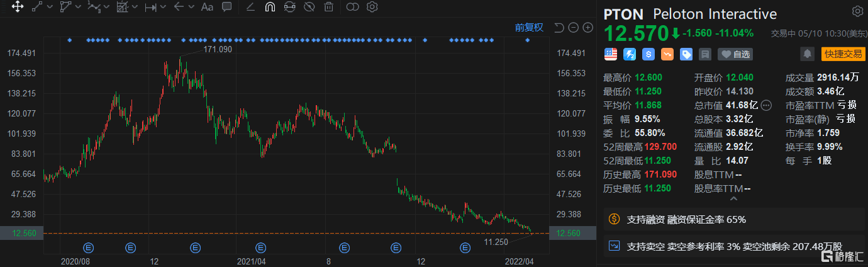Open chart settings gear in toolbar
The height and width of the screenshot is (267, 868).
[372, 8]
